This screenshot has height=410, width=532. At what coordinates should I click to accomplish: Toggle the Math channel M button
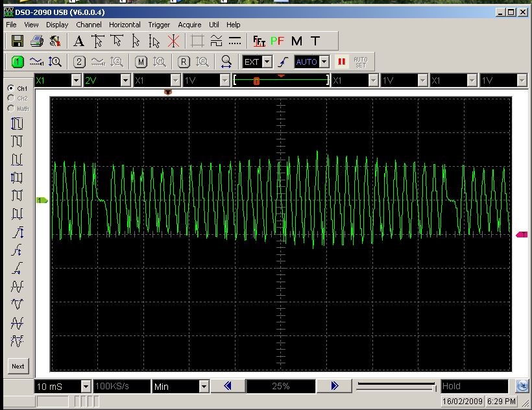[141, 62]
